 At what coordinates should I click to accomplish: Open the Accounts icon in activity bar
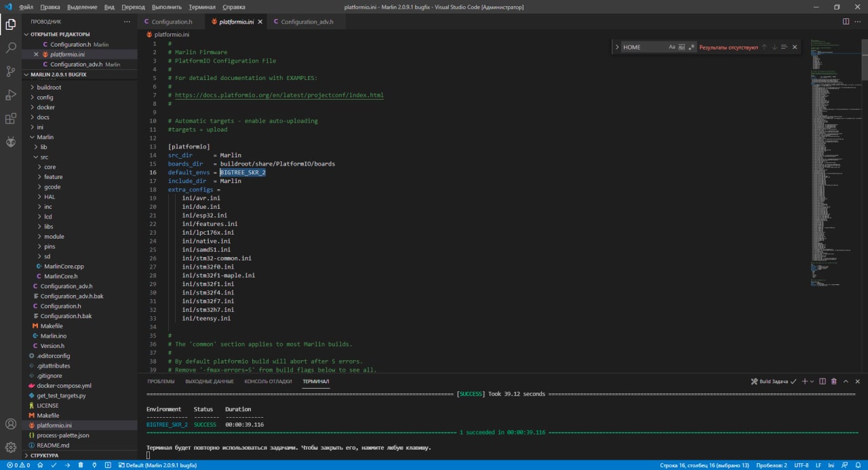point(11,425)
